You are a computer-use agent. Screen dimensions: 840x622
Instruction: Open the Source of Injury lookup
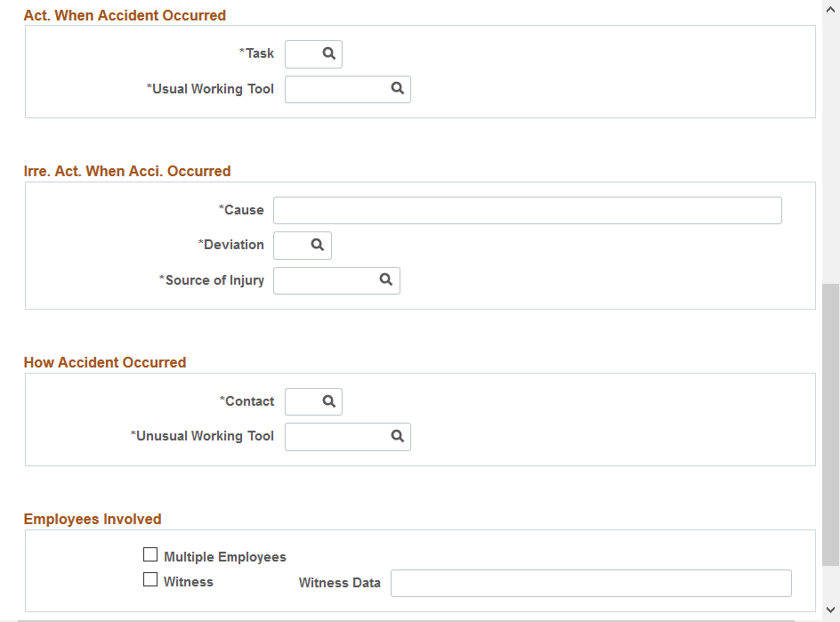pyautogui.click(x=386, y=279)
